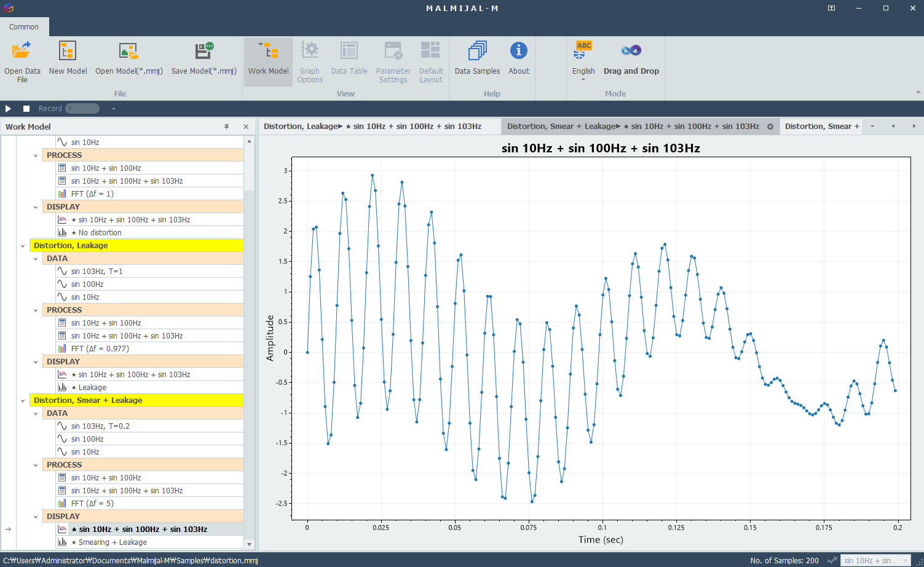The image size is (924, 567).
Task: Click the status bar waveform icon
Action: [832, 560]
